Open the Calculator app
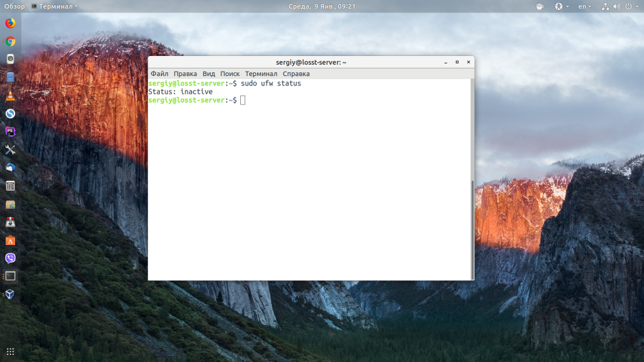644x362 pixels. tap(11, 185)
